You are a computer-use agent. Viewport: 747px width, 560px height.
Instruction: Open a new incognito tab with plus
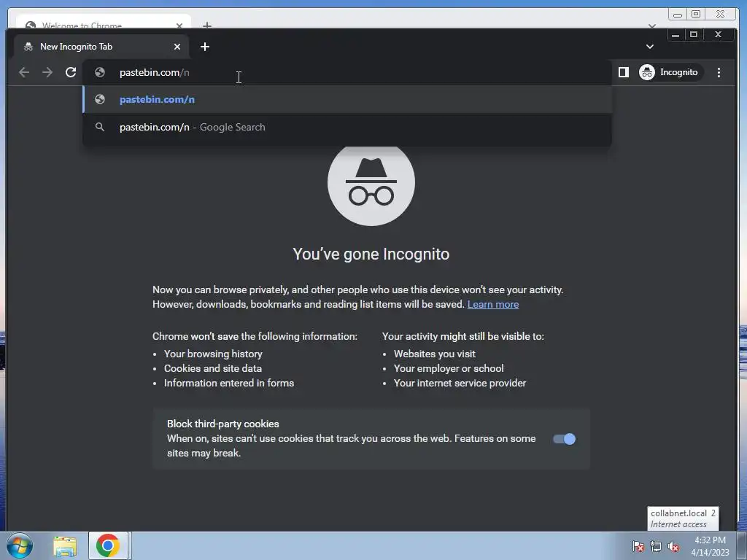205,47
